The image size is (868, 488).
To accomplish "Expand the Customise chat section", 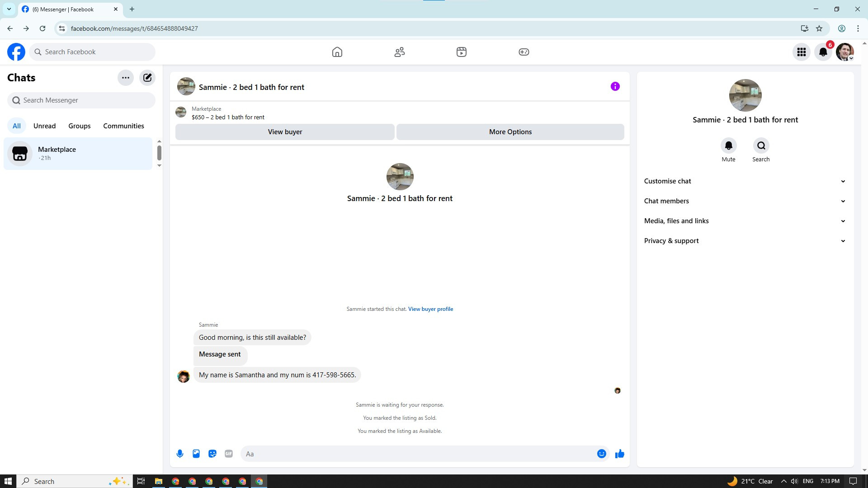I will click(745, 181).
